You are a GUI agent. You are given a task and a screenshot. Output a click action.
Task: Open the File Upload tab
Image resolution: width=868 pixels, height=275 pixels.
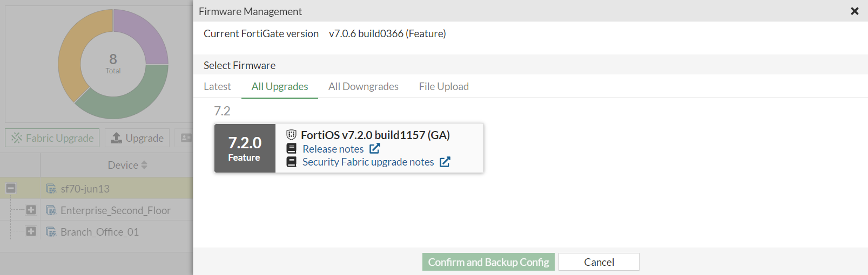[443, 86]
